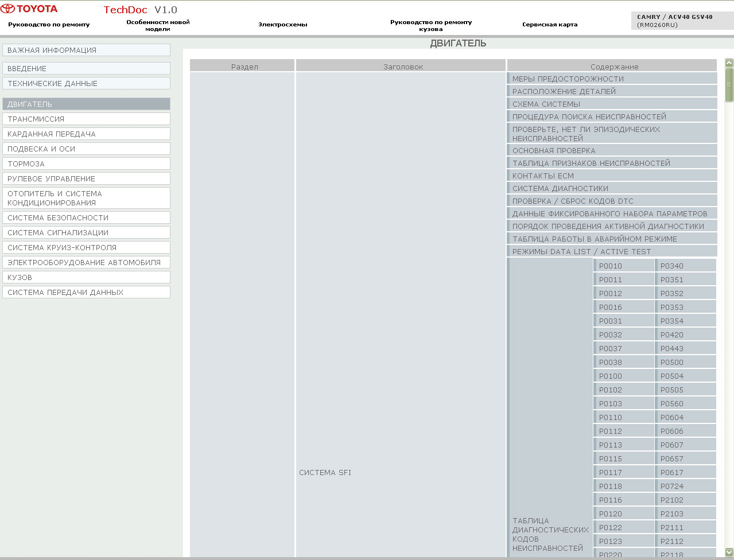Viewport: 734px width, 560px height.
Task: Open trouble code P0110
Action: point(624,417)
